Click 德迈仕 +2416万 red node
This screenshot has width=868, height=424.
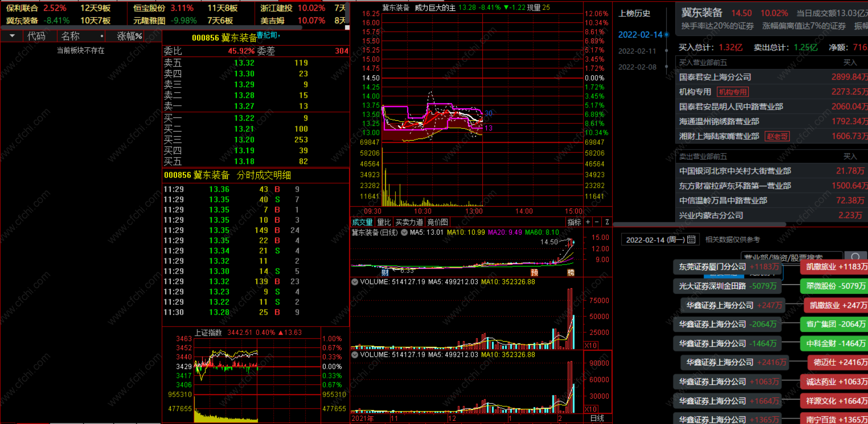[838, 363]
